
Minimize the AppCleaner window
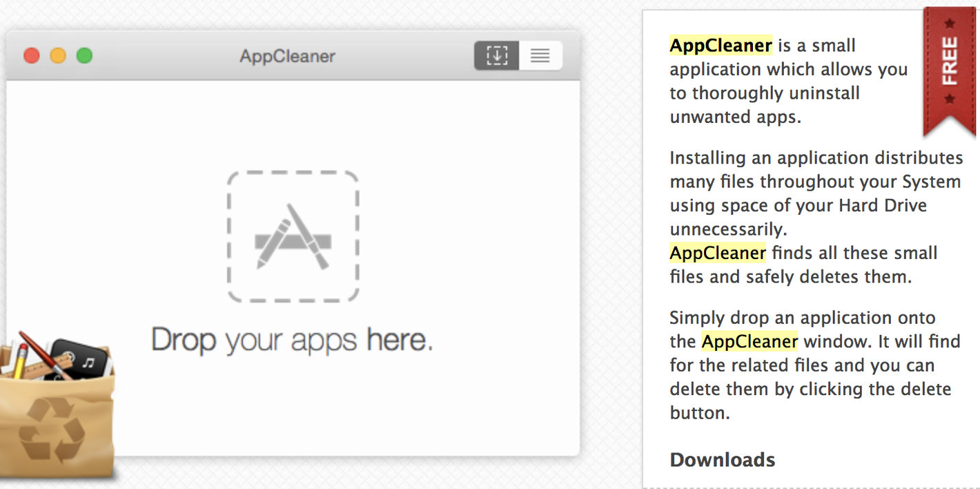click(58, 56)
